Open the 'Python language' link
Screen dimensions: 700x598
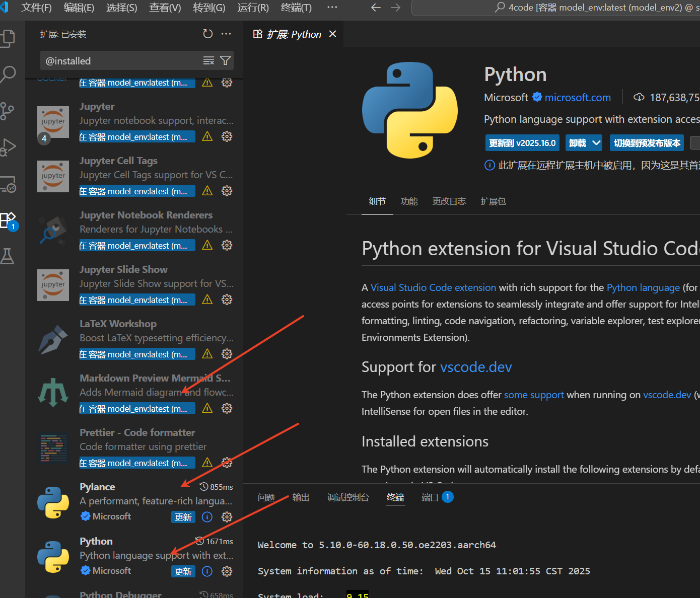644,287
